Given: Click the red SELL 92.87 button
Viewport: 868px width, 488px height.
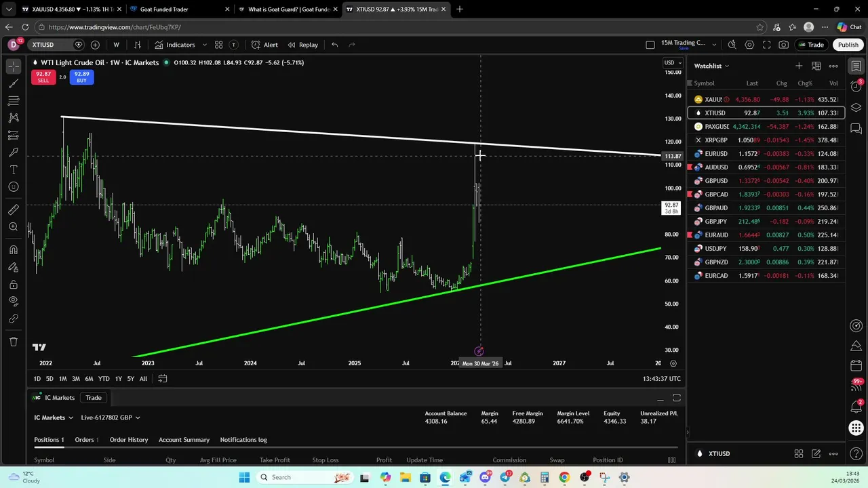Looking at the screenshot, I should [x=43, y=77].
